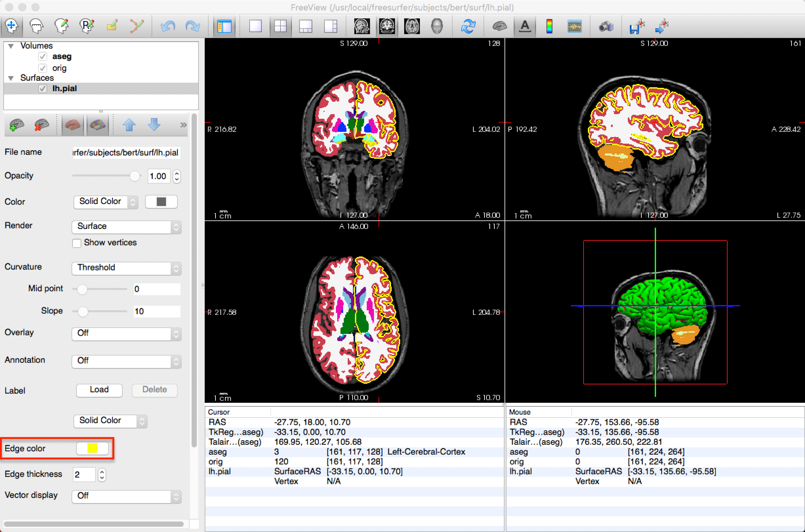Switch to 2x2 grid view layout
This screenshot has width=805, height=532.
tap(280, 26)
